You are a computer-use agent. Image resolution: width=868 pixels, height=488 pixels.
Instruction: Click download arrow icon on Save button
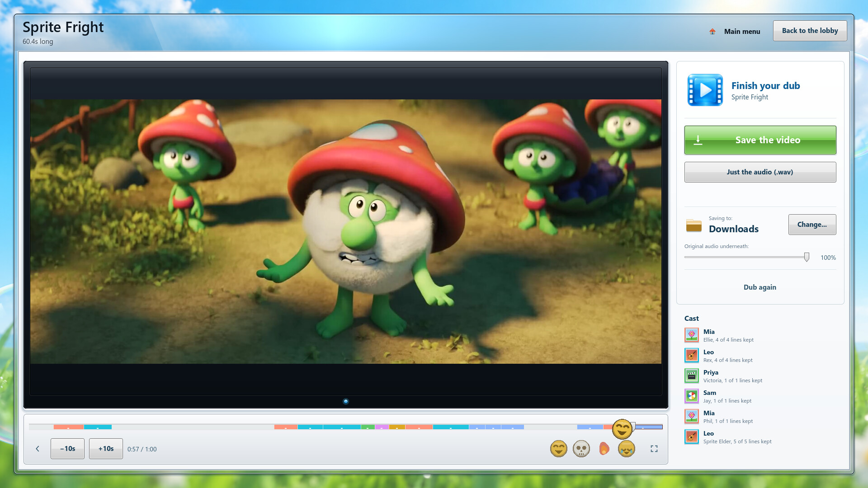click(x=698, y=140)
